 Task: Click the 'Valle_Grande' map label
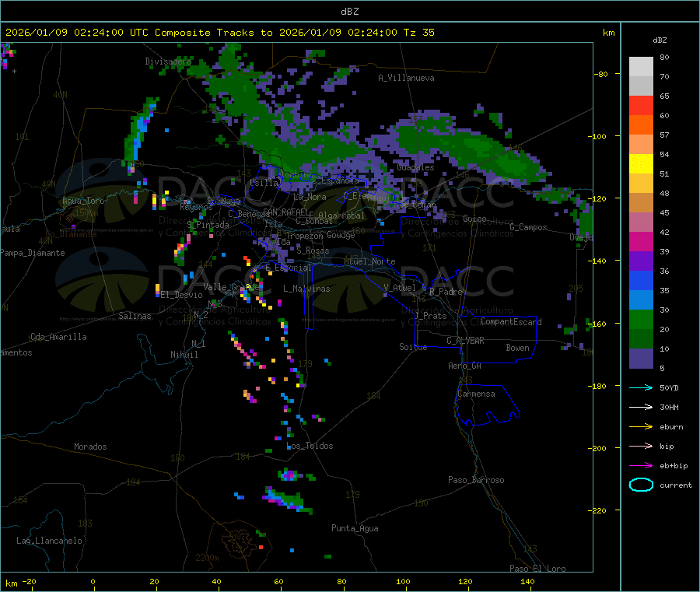[232, 287]
